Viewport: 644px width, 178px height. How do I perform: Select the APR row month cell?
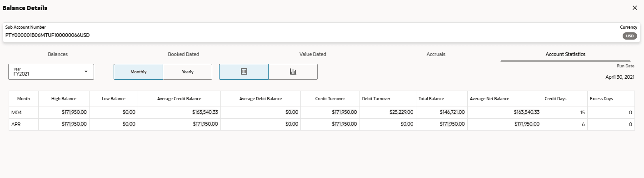tap(24, 124)
